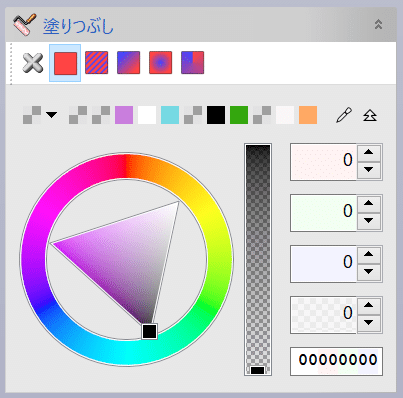The height and width of the screenshot is (398, 403).
Task: Pick the black color swatch
Action: click(216, 115)
